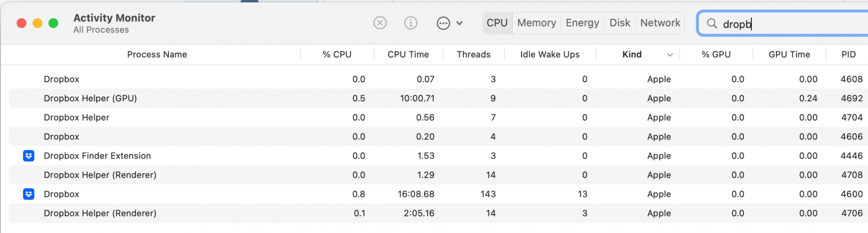The width and height of the screenshot is (868, 233).
Task: Sort by the Process Name column header
Action: pyautogui.click(x=157, y=54)
